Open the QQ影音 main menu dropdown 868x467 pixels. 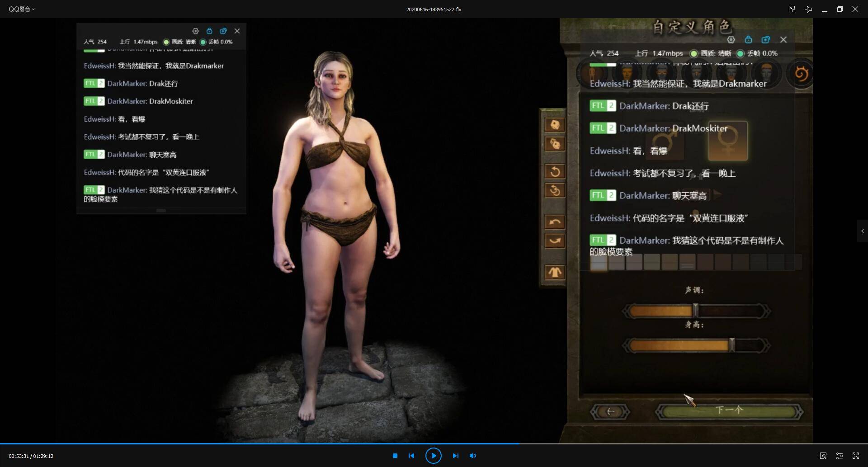[x=22, y=9]
